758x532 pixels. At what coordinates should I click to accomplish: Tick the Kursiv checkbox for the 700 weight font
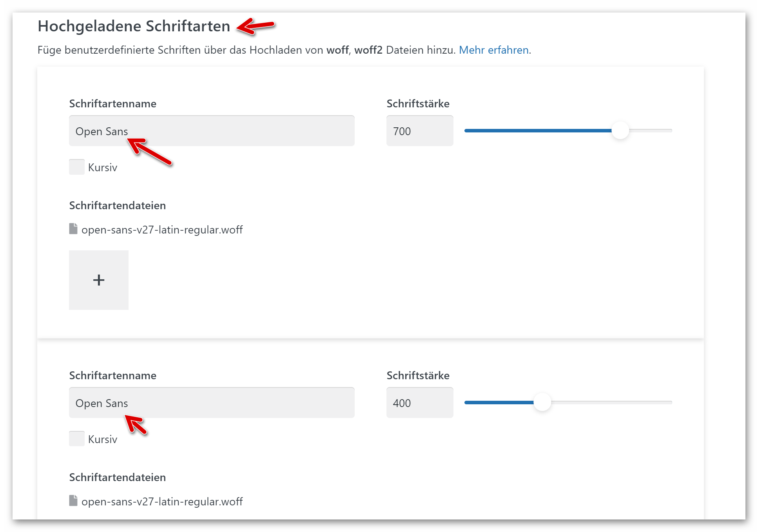77,167
